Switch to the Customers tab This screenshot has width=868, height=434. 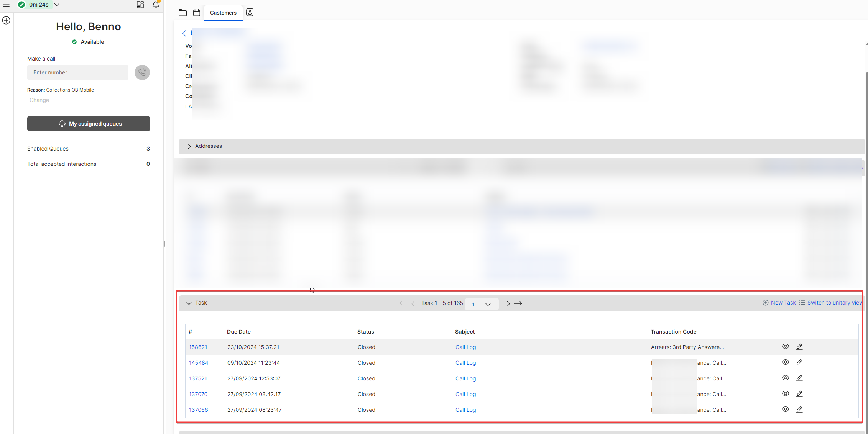(x=223, y=13)
